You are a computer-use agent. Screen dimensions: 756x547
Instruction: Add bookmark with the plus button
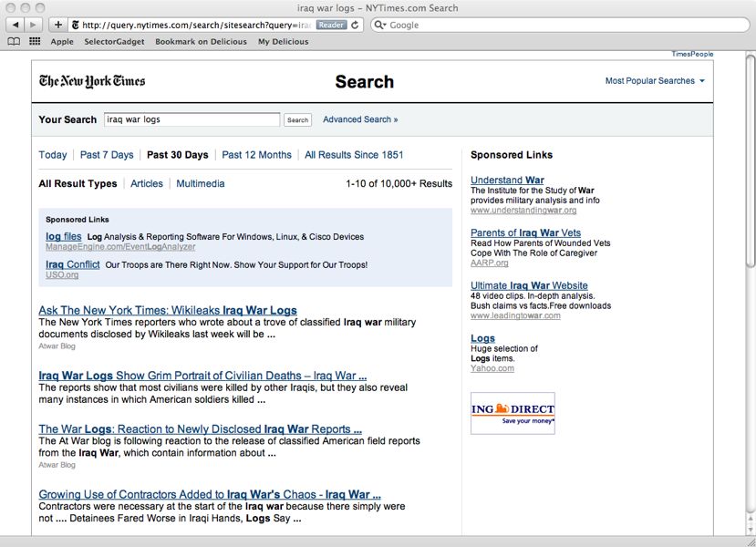point(57,25)
